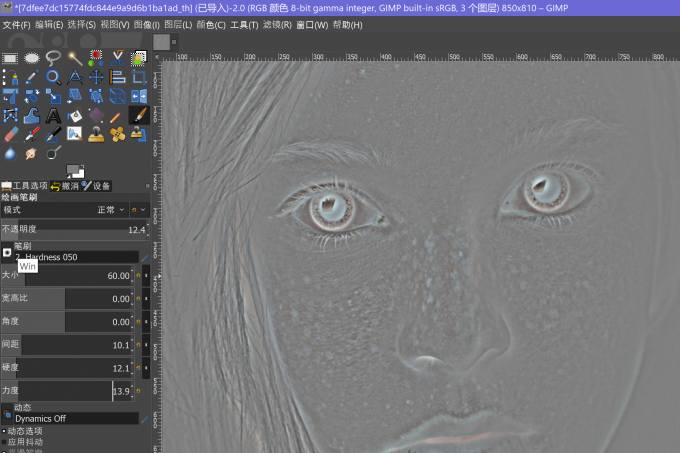Open the paint mode group dropdown beside 正常
The height and width of the screenshot is (453, 680).
coord(139,210)
